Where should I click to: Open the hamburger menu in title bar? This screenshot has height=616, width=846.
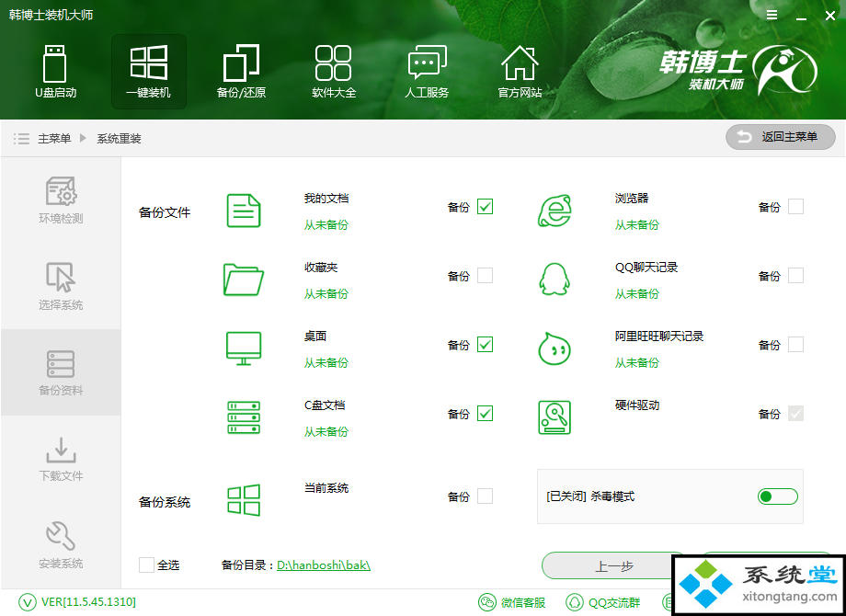click(772, 15)
